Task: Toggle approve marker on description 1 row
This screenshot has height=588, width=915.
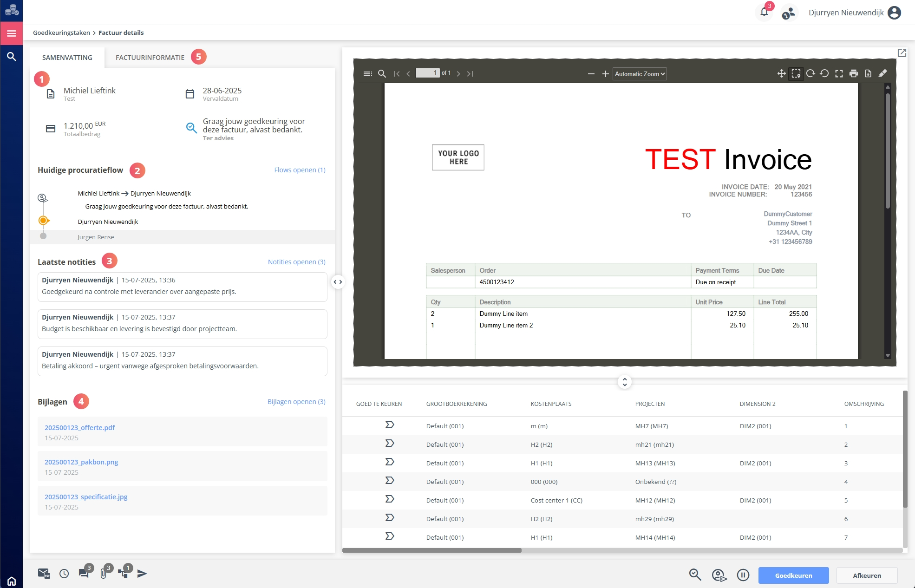Action: tap(389, 425)
